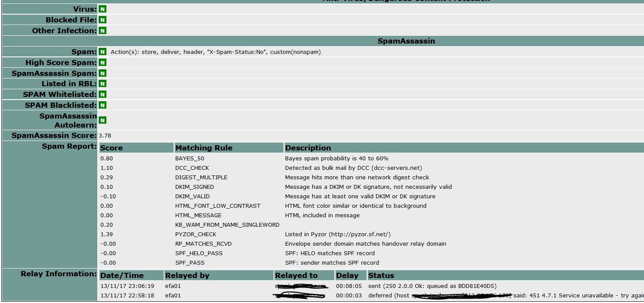Click the 00:08:05 delay value
The width and height of the screenshot is (644, 303).
pyautogui.click(x=349, y=286)
